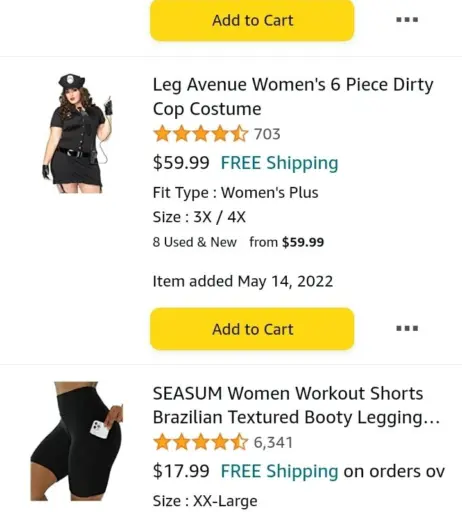Click the $59.99 costume price
Image resolution: width=462 pixels, height=512 pixels.
(x=181, y=163)
